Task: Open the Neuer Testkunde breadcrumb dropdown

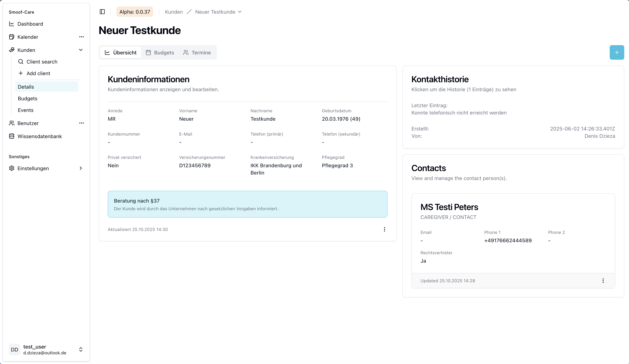Action: [218, 12]
